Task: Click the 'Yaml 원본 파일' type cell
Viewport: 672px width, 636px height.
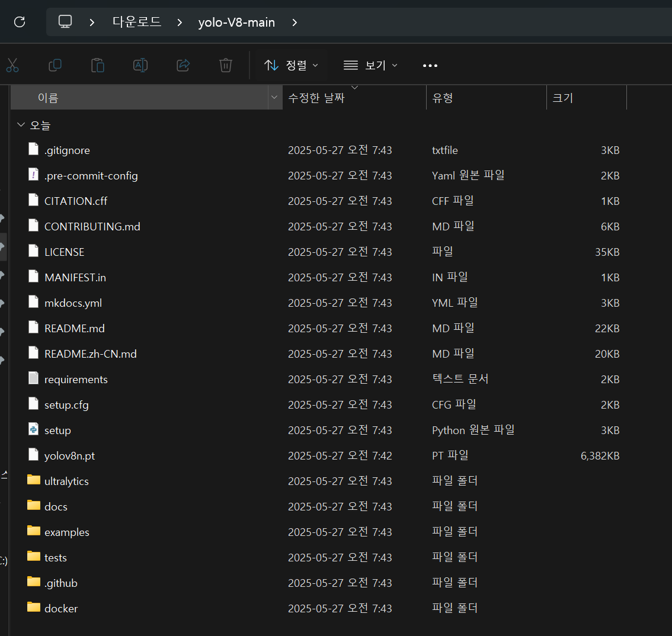Action: tap(468, 176)
